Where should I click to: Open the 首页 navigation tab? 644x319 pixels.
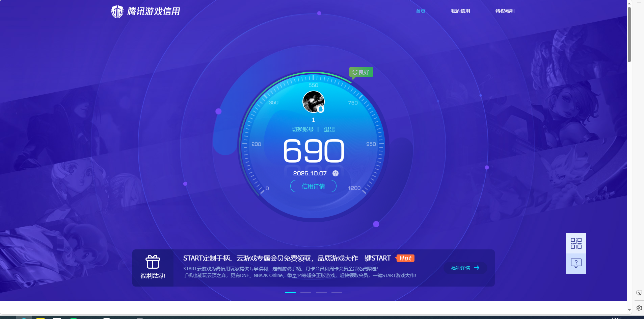[421, 11]
